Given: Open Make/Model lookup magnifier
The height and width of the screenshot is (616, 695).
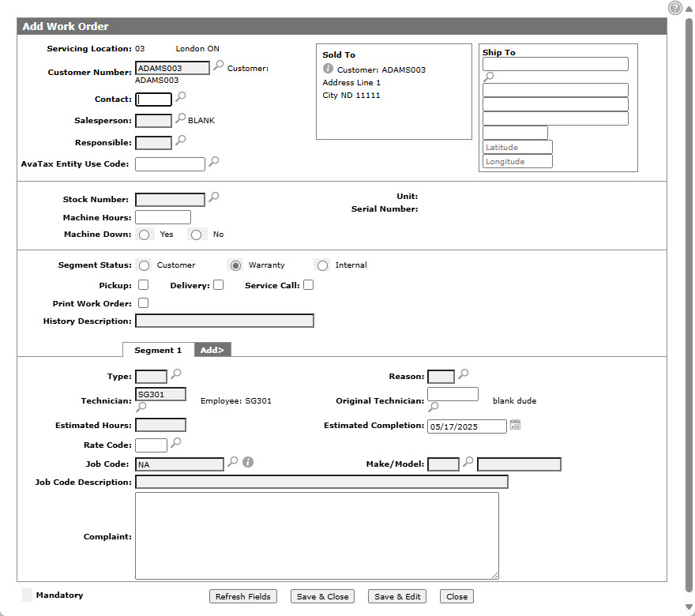Looking at the screenshot, I should click(x=468, y=462).
